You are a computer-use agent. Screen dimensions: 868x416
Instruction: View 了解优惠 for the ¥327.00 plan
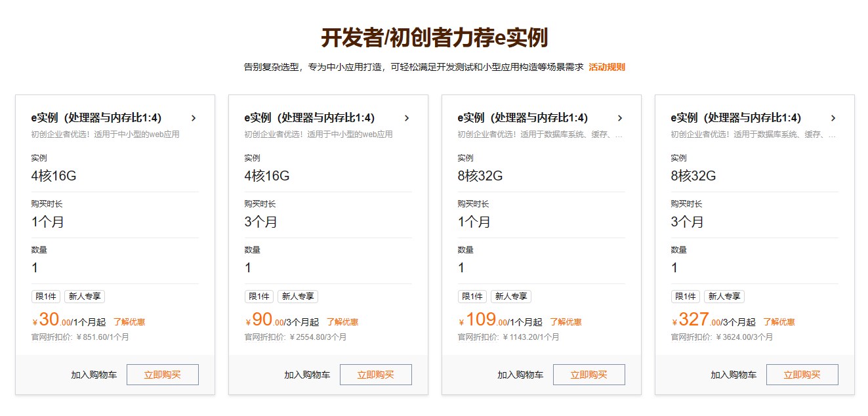(779, 322)
